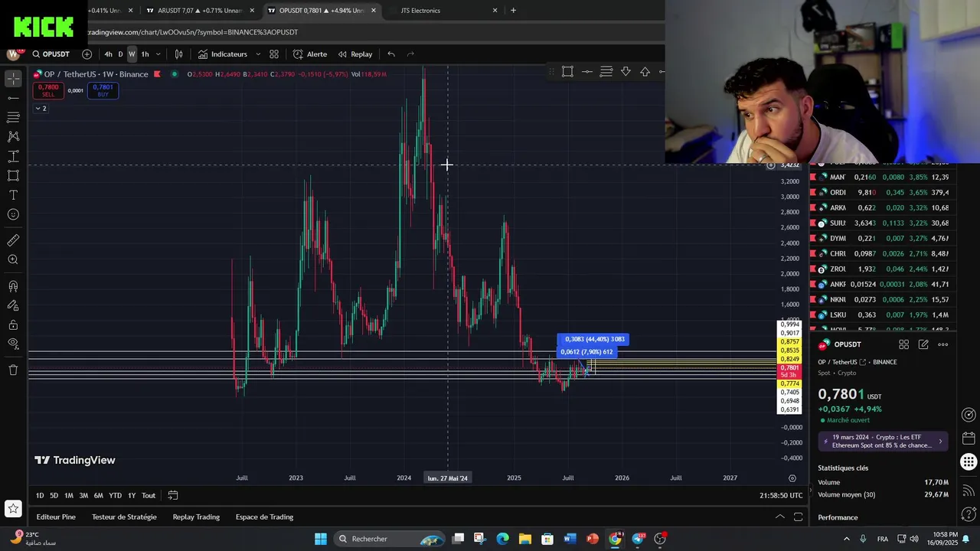Maximize the bottom panel
980x551 pixels.
[x=798, y=517]
